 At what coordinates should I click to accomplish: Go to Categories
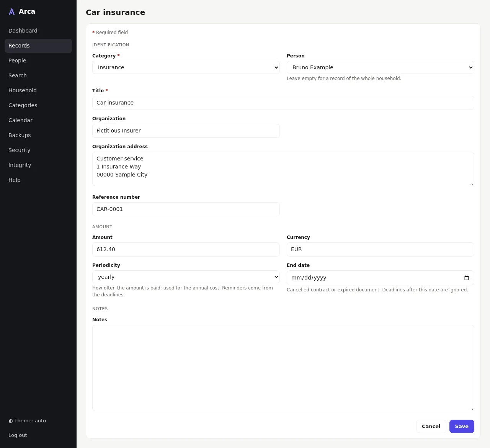coord(38,105)
